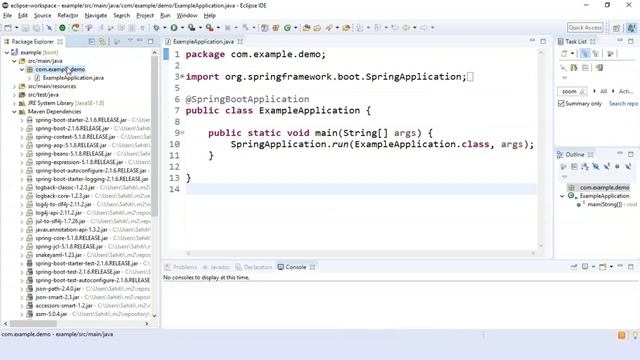The width and height of the screenshot is (640, 360).
Task: Switch to the Javadoc tab
Action: (x=216, y=267)
